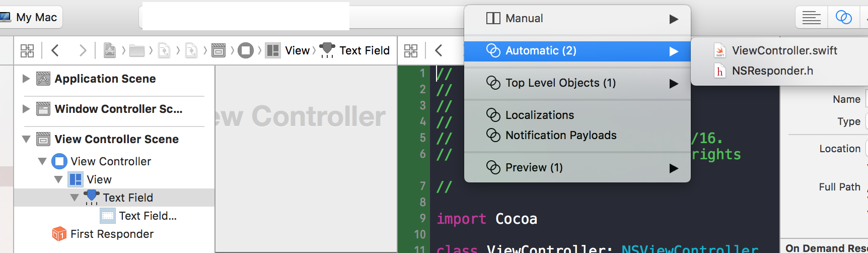Expand the Window Controller Scene group

coord(26,109)
